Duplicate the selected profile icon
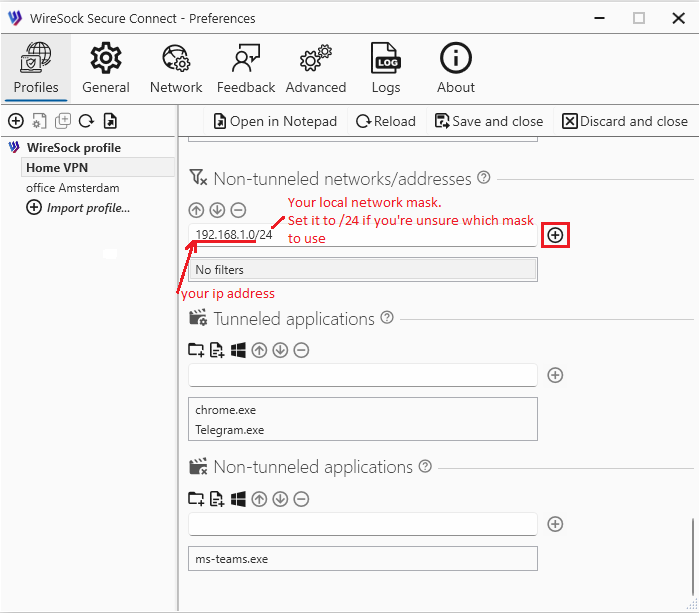Screen dimensions: 699x613 pyautogui.click(x=62, y=121)
